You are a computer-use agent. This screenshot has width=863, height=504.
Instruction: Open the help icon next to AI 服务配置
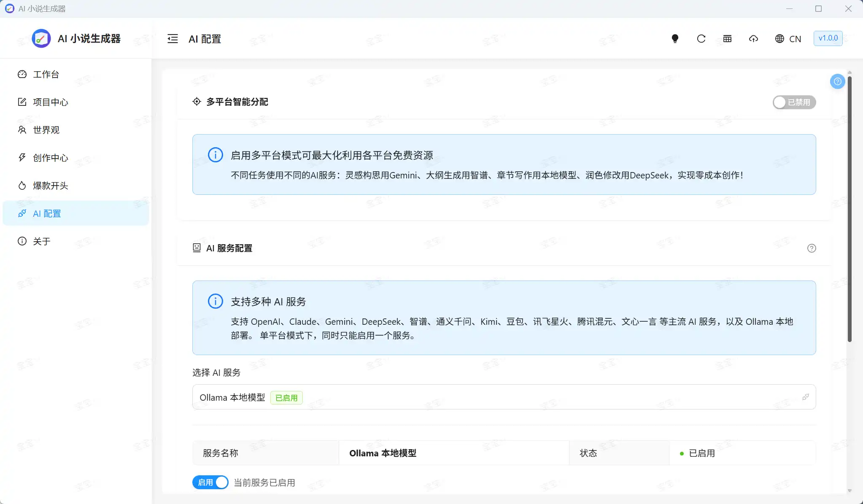click(x=812, y=248)
